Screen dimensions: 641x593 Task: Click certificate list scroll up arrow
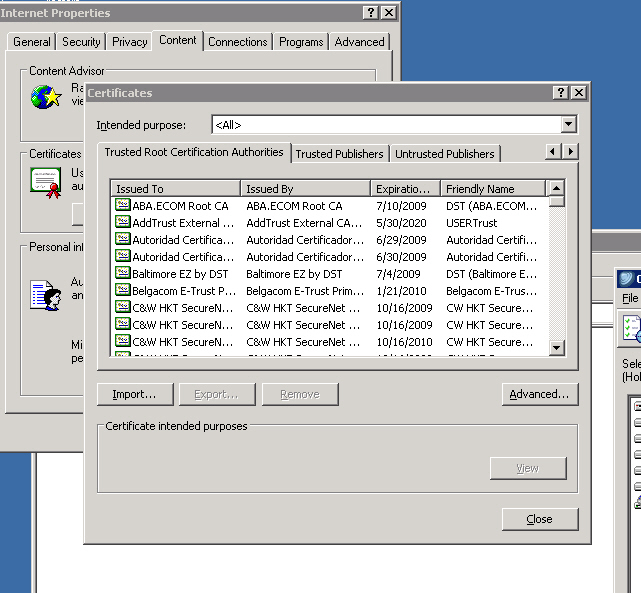coord(556,188)
